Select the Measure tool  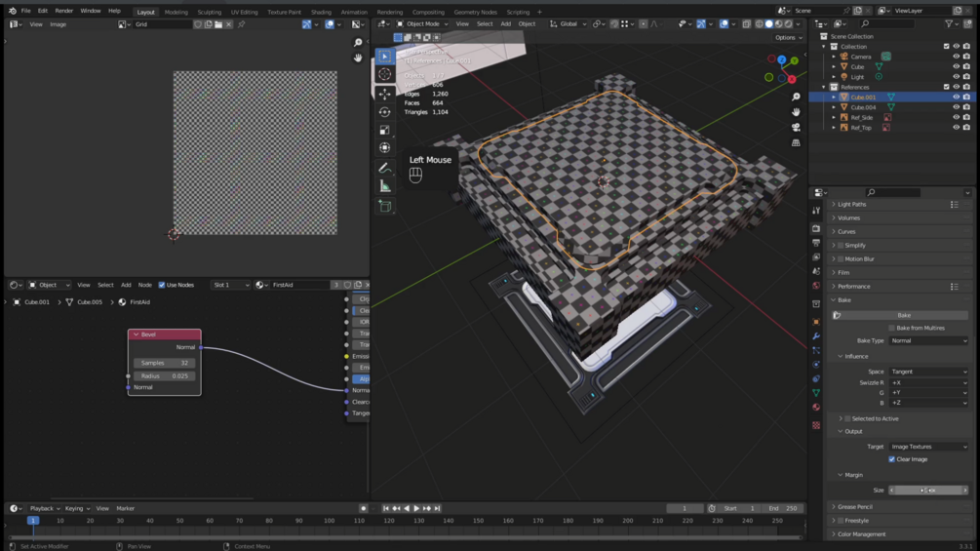(385, 186)
